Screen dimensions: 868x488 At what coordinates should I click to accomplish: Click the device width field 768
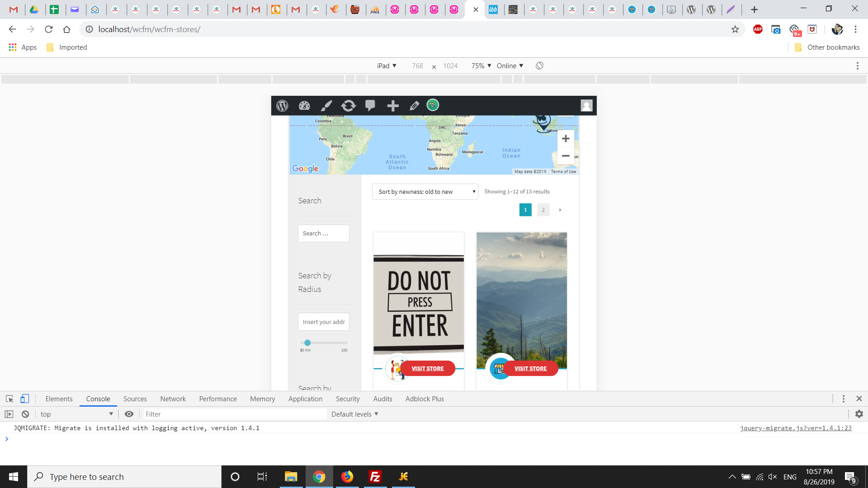(x=417, y=66)
